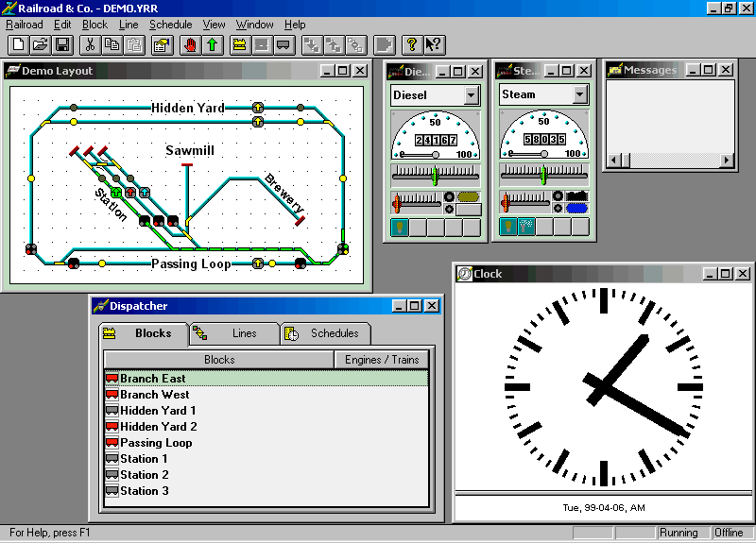Toggle the Diesel headlight function button
756x543 pixels.
[399, 227]
